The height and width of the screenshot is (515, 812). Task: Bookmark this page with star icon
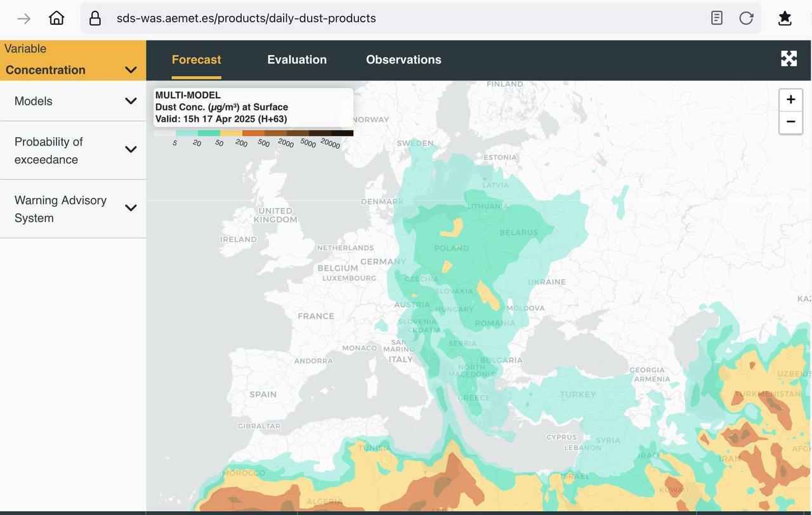(x=785, y=18)
